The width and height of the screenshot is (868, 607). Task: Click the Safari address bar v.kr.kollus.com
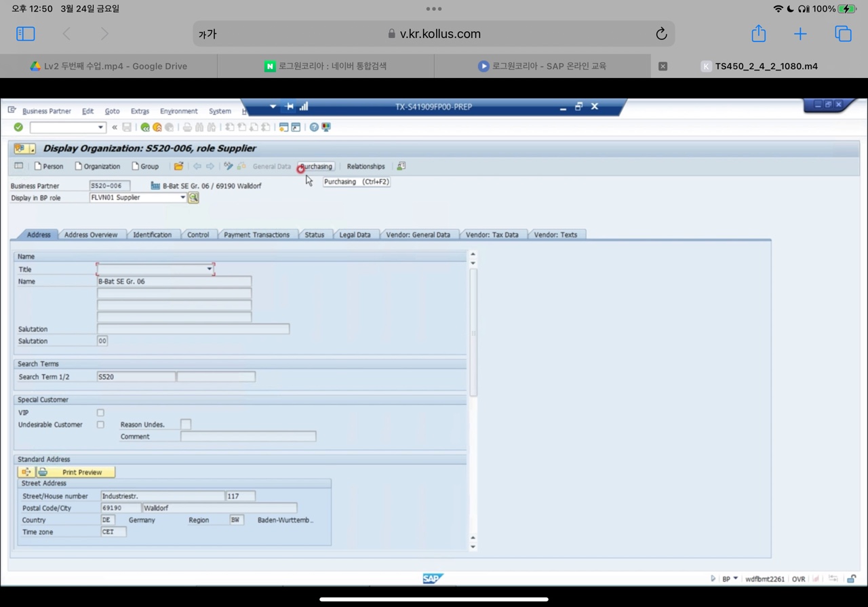pyautogui.click(x=434, y=34)
